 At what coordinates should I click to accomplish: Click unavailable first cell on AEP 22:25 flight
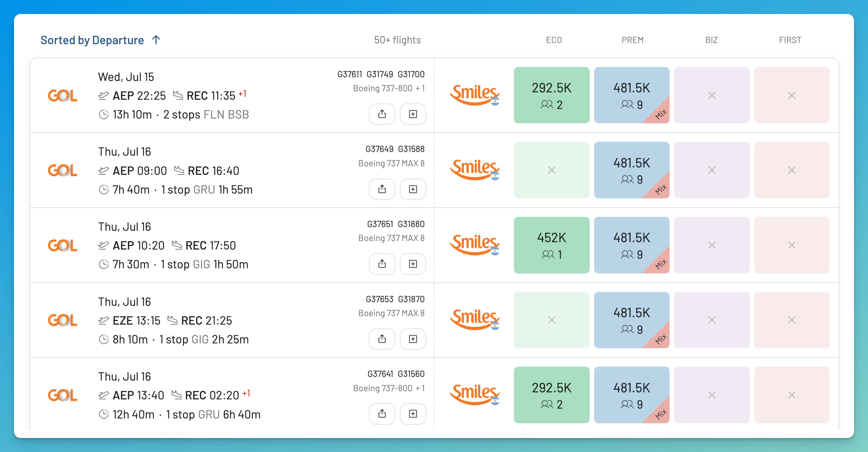coord(792,95)
